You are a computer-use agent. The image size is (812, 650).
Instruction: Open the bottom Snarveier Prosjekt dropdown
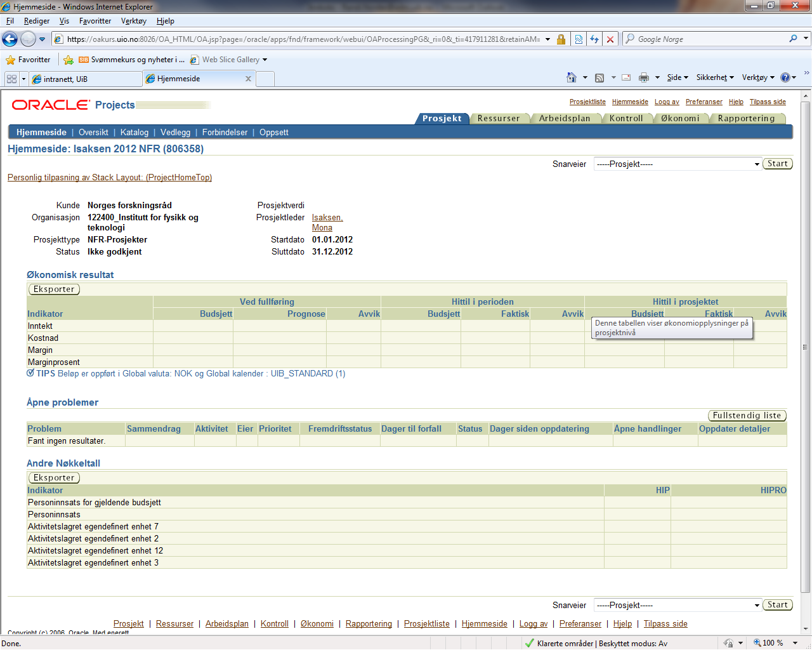pyautogui.click(x=678, y=606)
